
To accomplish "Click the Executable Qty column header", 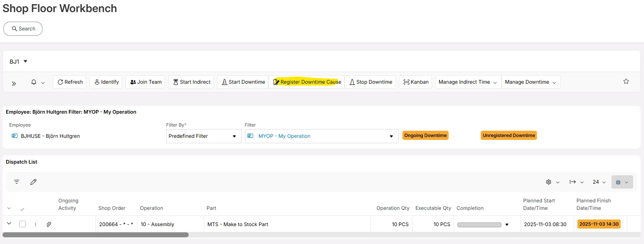I will [433, 208].
